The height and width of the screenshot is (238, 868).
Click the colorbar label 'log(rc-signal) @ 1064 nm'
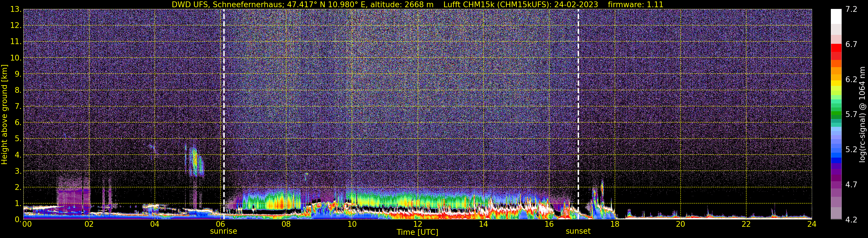coord(862,114)
